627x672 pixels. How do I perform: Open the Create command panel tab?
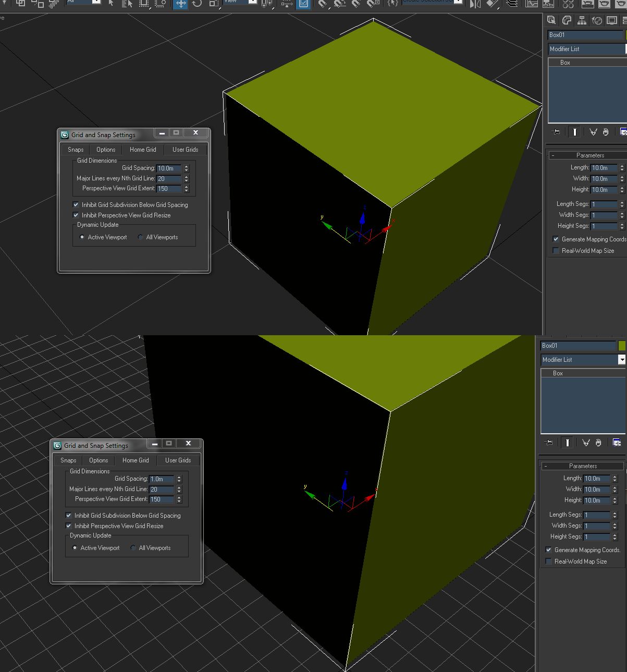[x=551, y=20]
